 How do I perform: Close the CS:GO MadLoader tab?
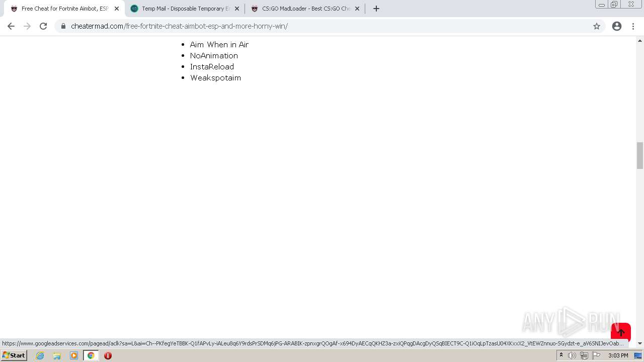click(357, 9)
